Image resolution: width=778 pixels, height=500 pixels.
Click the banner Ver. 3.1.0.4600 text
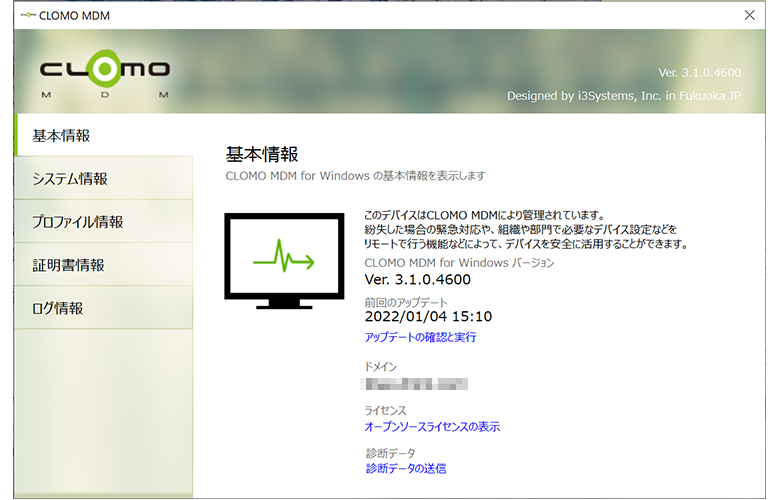pyautogui.click(x=700, y=73)
